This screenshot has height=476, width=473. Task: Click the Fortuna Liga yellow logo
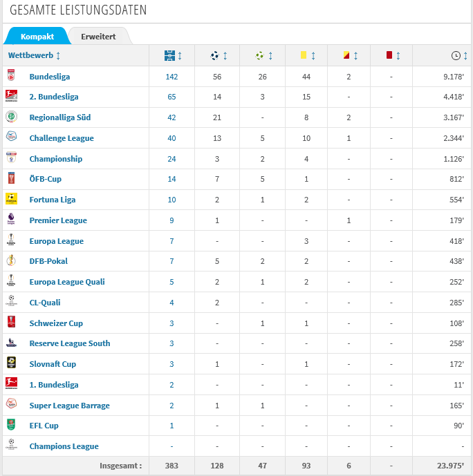11,199
